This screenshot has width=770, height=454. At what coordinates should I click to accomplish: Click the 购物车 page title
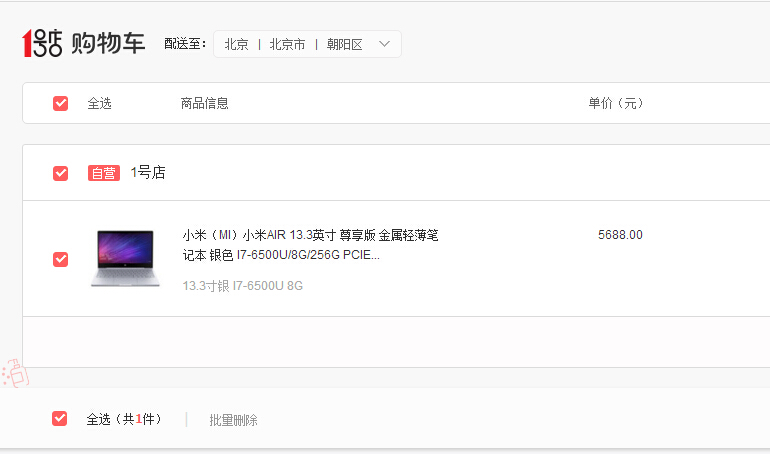pyautogui.click(x=109, y=43)
